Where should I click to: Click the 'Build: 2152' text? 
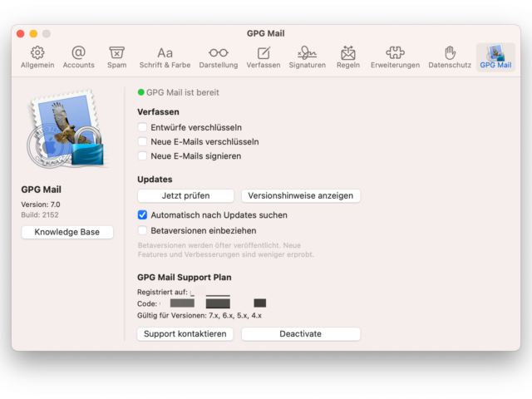pos(40,214)
